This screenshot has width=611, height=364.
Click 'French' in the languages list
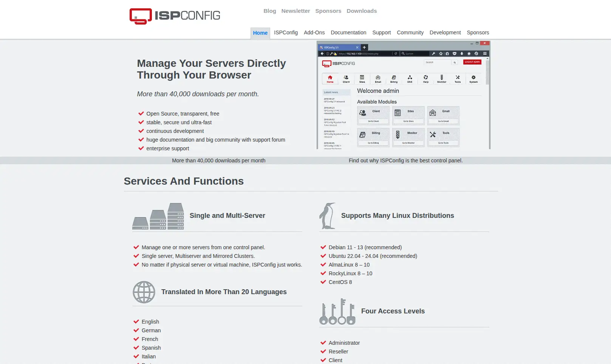click(x=150, y=339)
